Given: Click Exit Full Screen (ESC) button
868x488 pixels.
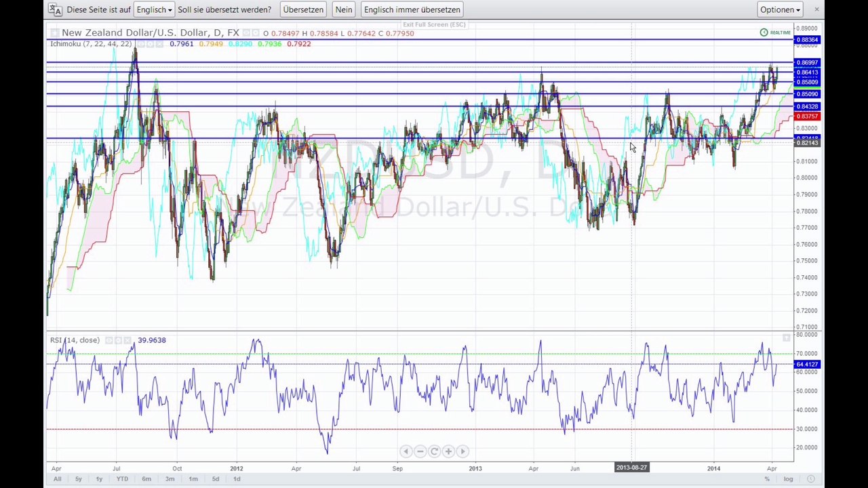Looking at the screenshot, I should pos(434,24).
